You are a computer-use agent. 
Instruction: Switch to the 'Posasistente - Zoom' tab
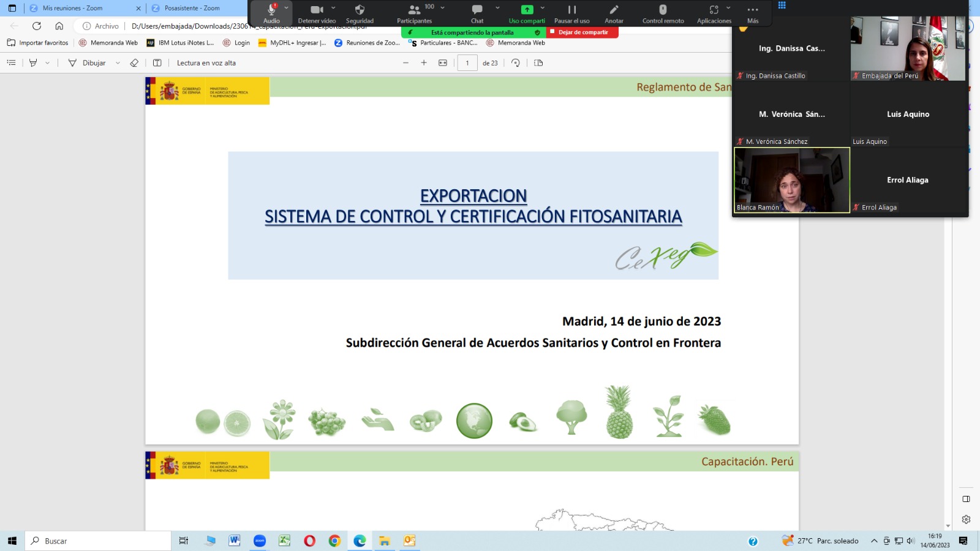(192, 8)
